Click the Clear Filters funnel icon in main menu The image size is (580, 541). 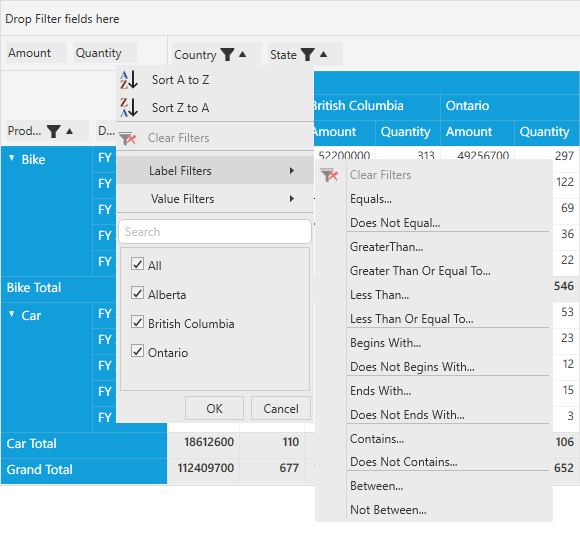click(128, 138)
